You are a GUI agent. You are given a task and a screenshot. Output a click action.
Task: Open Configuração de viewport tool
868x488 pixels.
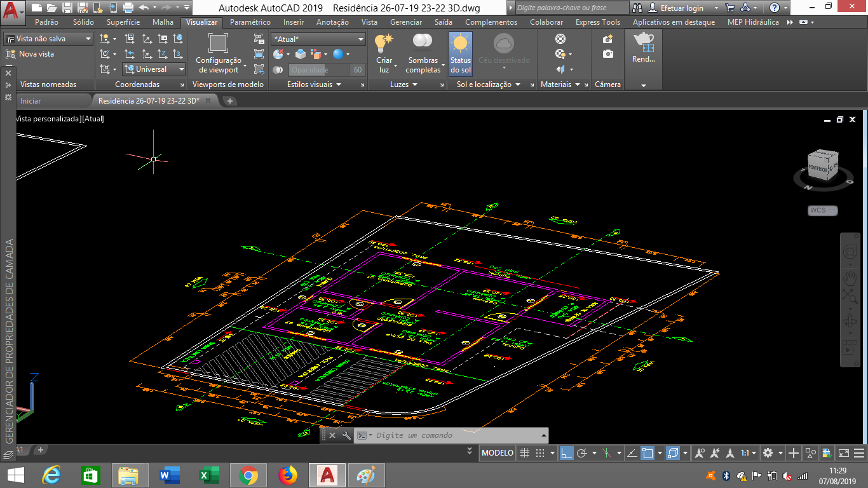point(218,43)
